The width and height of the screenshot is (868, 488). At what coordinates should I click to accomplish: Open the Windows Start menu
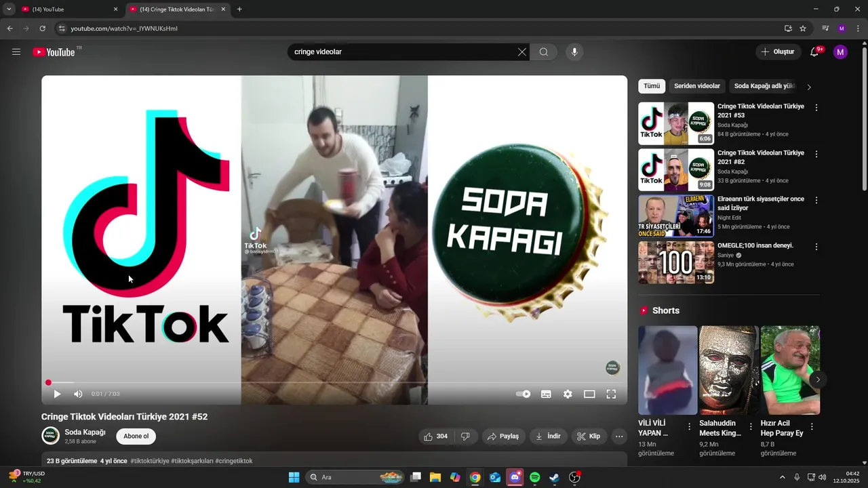294,477
